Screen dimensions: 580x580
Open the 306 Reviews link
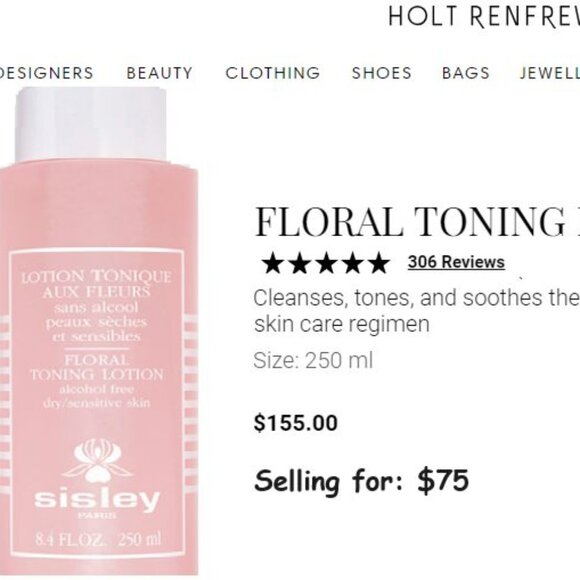(x=456, y=262)
